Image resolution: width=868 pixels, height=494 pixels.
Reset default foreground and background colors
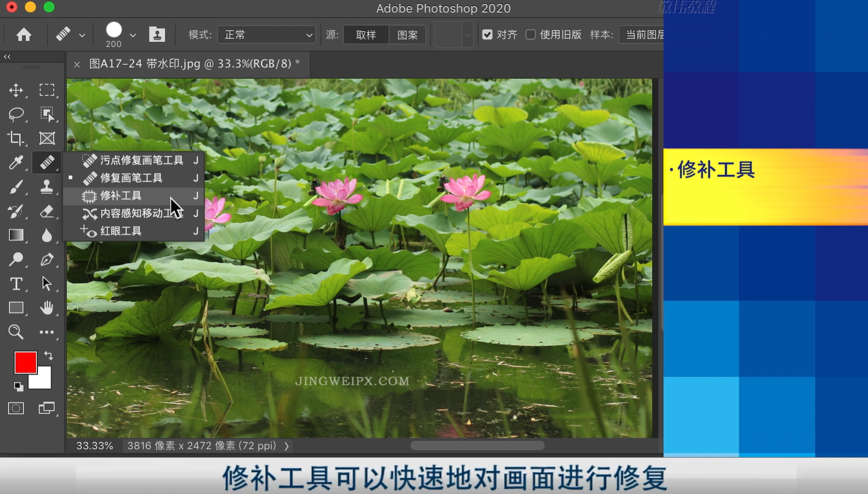coord(19,387)
